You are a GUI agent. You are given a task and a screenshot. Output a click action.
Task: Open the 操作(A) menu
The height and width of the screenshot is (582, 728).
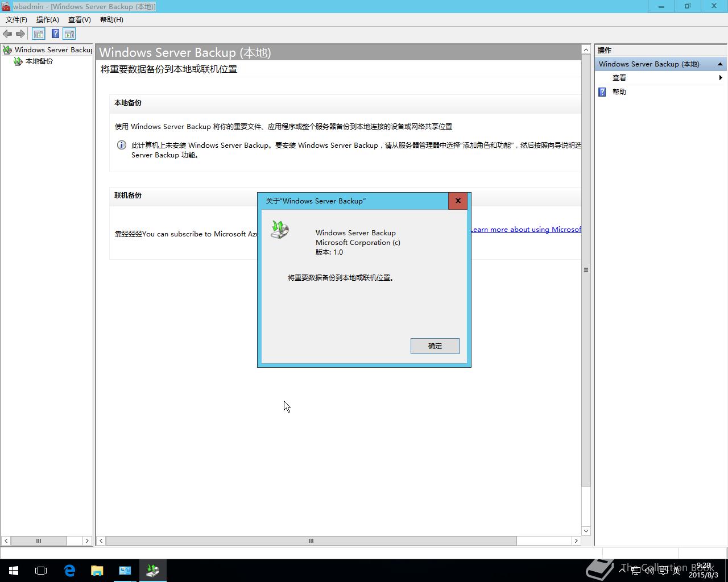click(x=48, y=19)
